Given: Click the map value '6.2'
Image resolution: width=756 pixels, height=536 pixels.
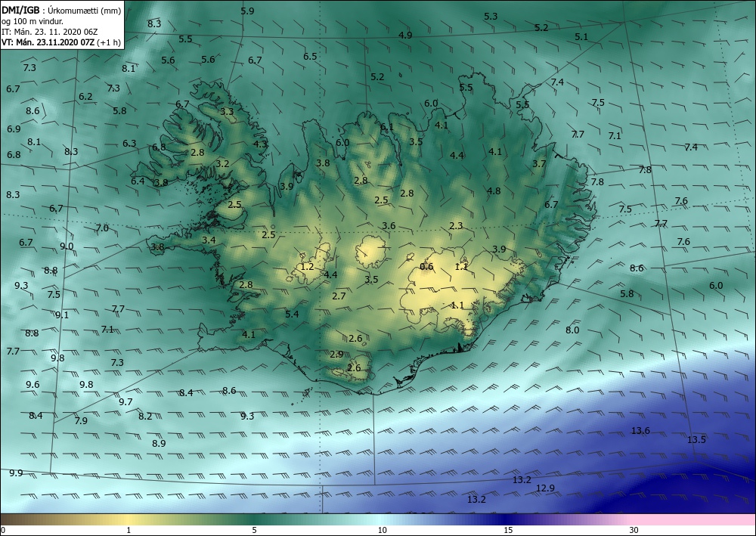Looking at the screenshot, I should 86,97.
